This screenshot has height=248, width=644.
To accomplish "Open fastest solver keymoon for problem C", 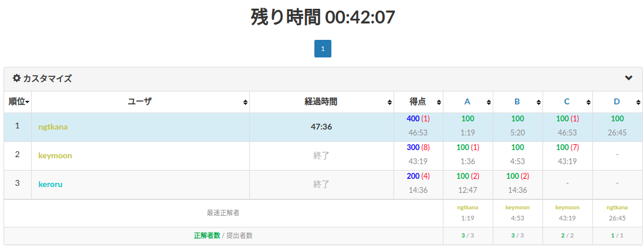I will click(567, 208).
